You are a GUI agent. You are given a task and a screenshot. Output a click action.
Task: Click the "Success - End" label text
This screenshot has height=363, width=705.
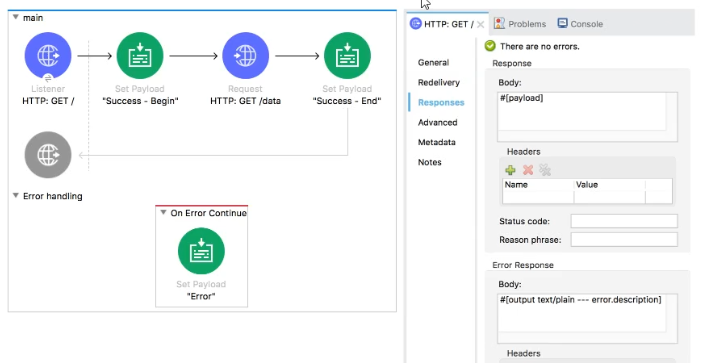(347, 101)
